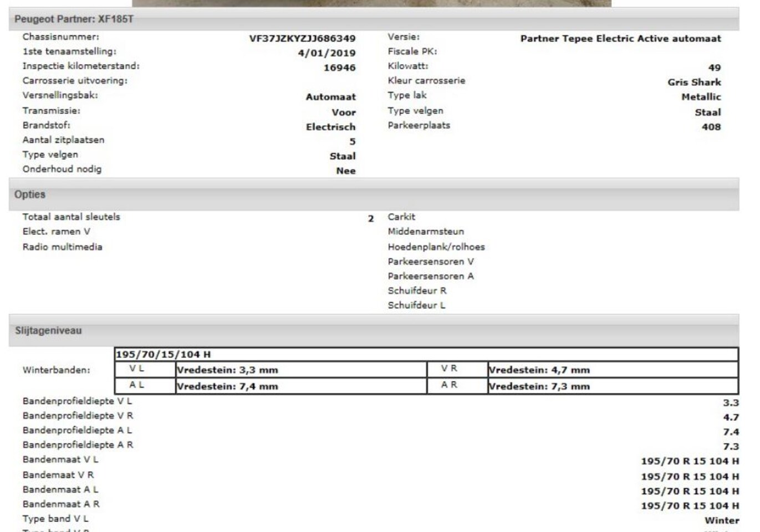
Task: Click the Bandenprofieldiepte V R value 4.7
Action: [x=731, y=417]
